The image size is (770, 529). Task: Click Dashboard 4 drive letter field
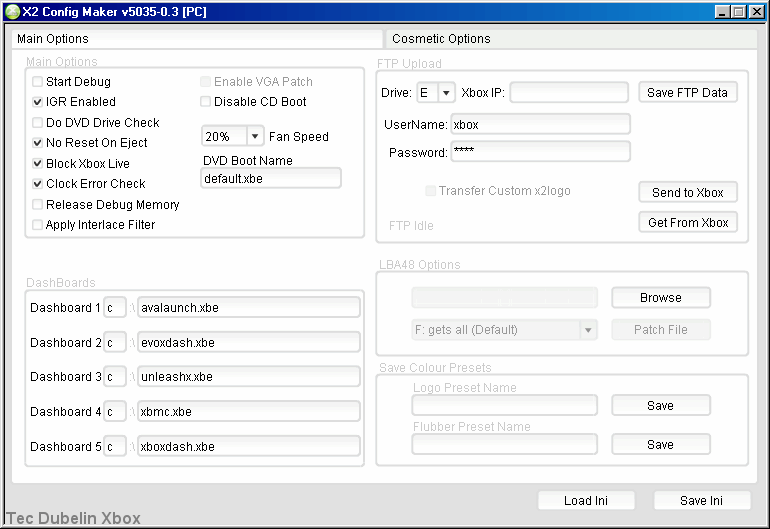tap(115, 412)
